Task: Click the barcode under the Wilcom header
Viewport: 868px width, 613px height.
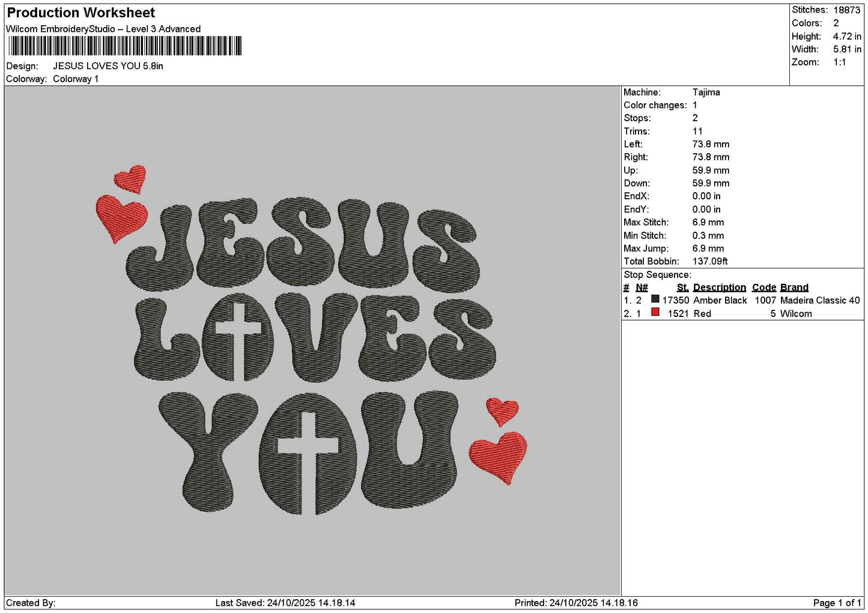Action: [125, 46]
